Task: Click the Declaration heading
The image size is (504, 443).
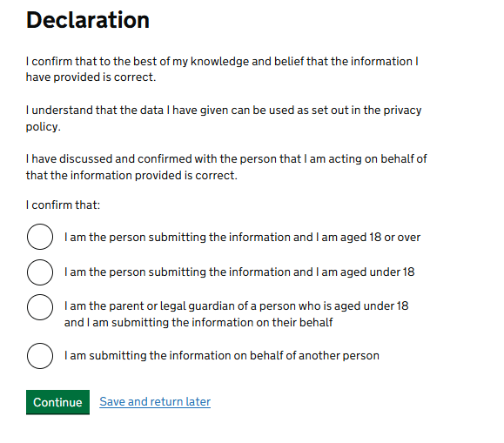Action: click(88, 20)
